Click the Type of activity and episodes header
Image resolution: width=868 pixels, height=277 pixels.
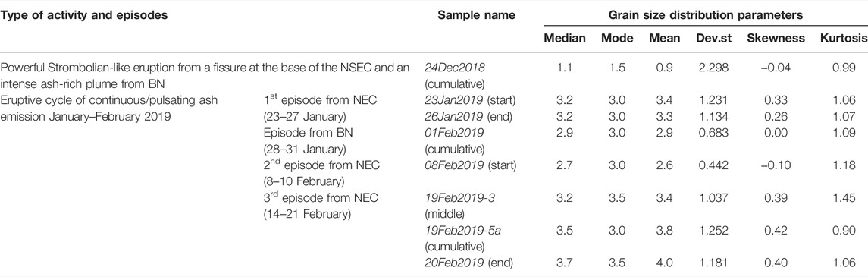pos(84,15)
